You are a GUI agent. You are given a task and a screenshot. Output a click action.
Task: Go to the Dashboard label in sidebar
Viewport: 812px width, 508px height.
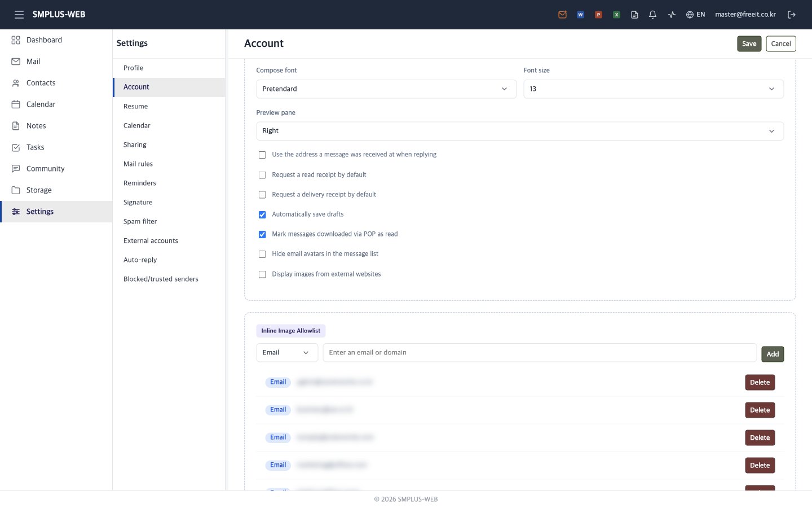(44, 40)
